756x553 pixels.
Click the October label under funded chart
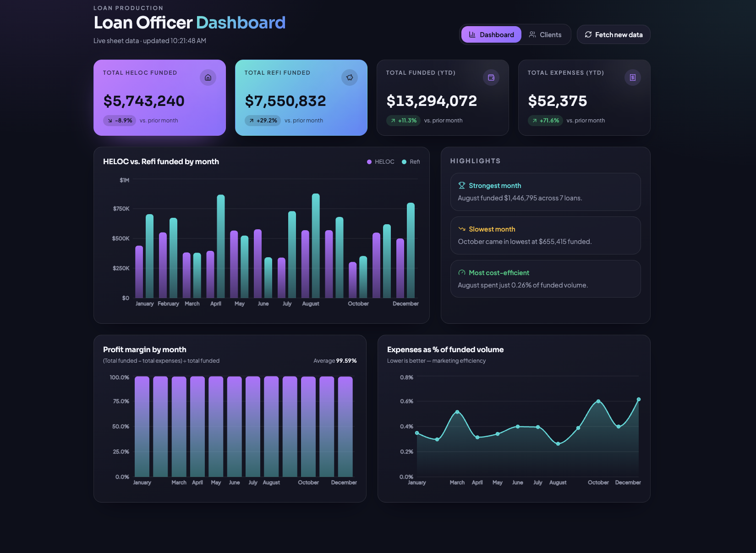pyautogui.click(x=358, y=304)
